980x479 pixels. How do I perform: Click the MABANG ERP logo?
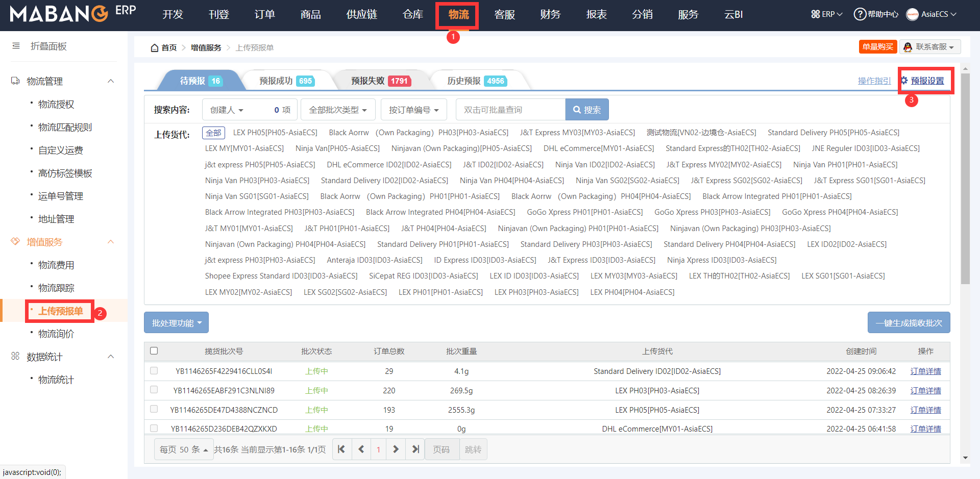pyautogui.click(x=73, y=13)
